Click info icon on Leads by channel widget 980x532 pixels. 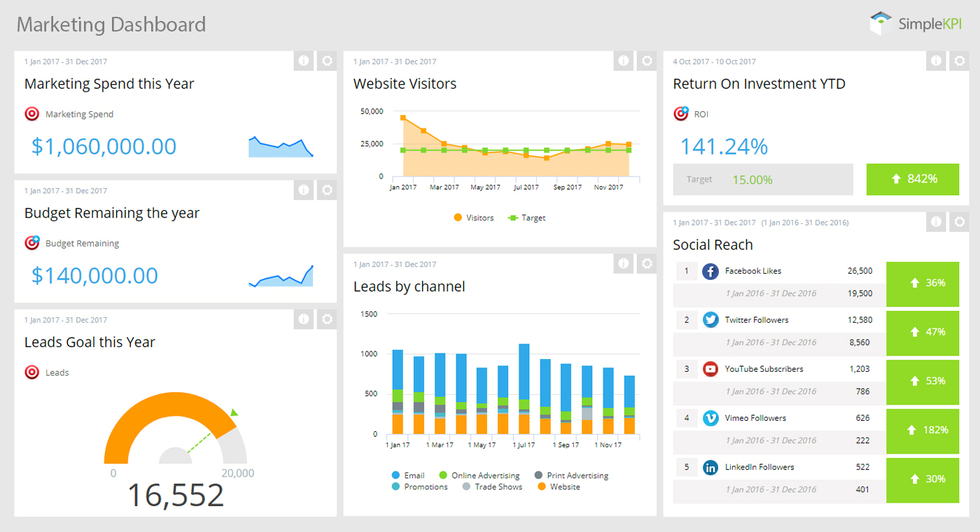(623, 263)
